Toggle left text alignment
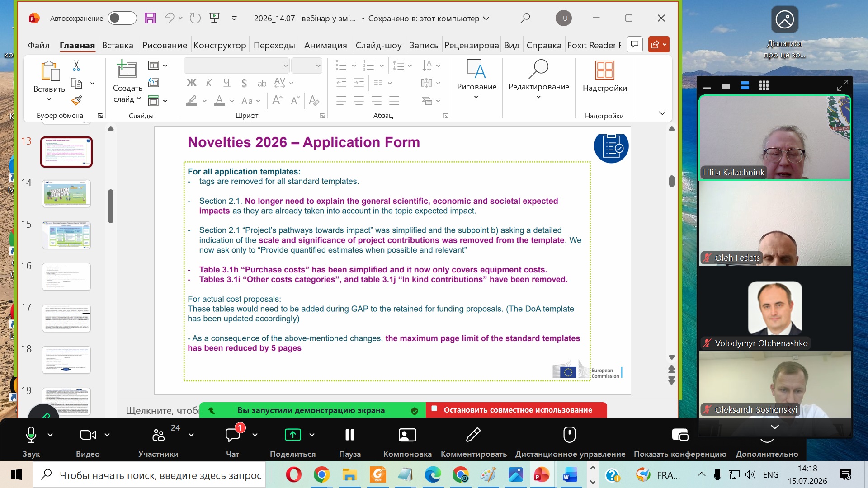Image resolution: width=868 pixels, height=488 pixels. click(x=341, y=100)
